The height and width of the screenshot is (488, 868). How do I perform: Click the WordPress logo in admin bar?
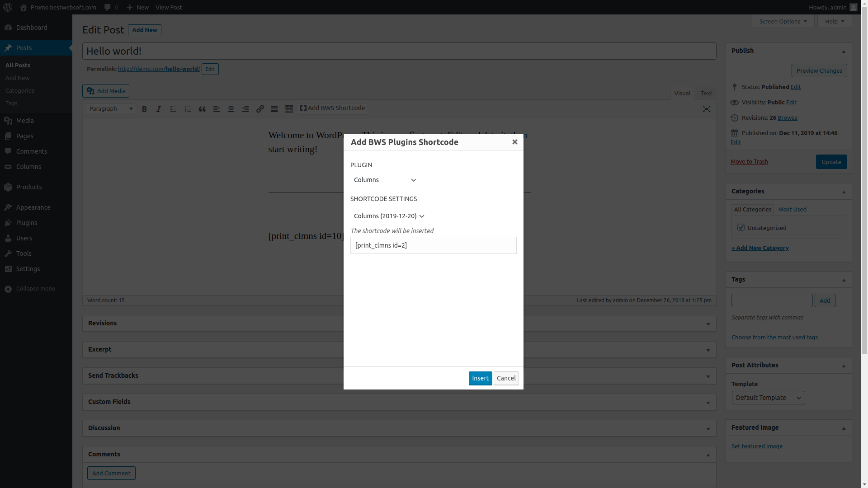pos(8,7)
